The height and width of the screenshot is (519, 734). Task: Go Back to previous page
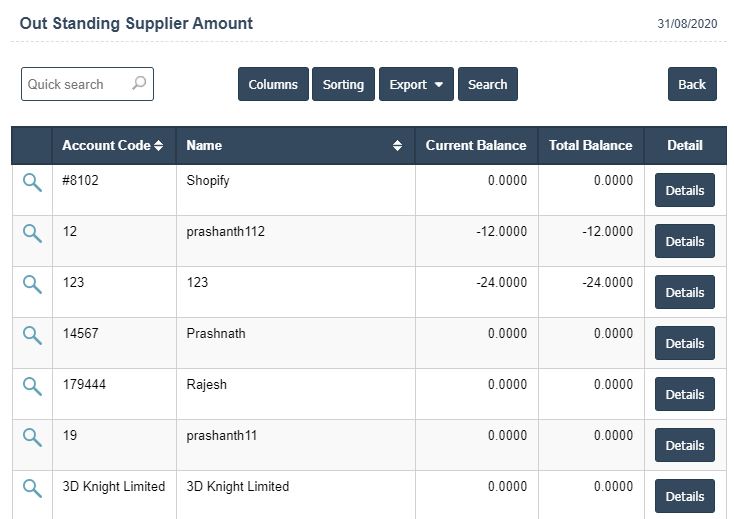point(692,85)
